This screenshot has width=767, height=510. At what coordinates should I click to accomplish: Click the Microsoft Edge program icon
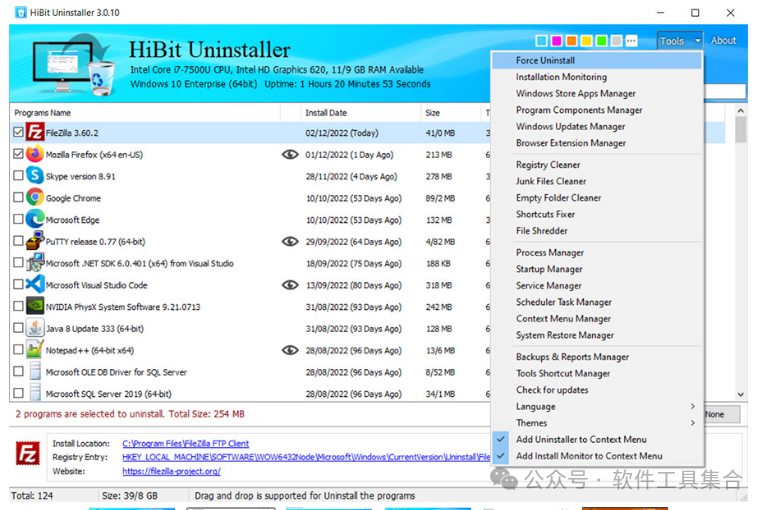coord(35,219)
